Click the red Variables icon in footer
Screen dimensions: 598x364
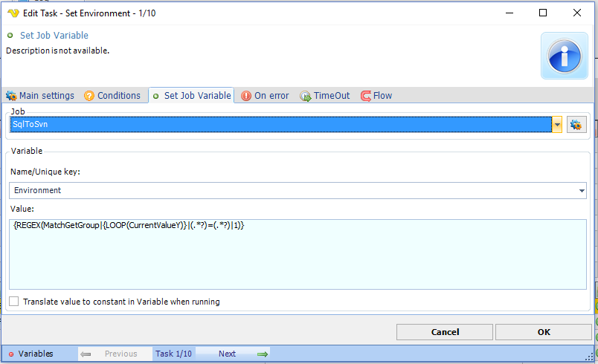coord(10,354)
